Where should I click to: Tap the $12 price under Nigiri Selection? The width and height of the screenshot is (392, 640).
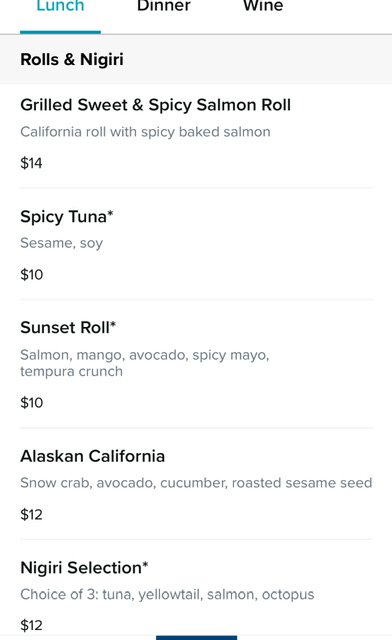click(31, 626)
